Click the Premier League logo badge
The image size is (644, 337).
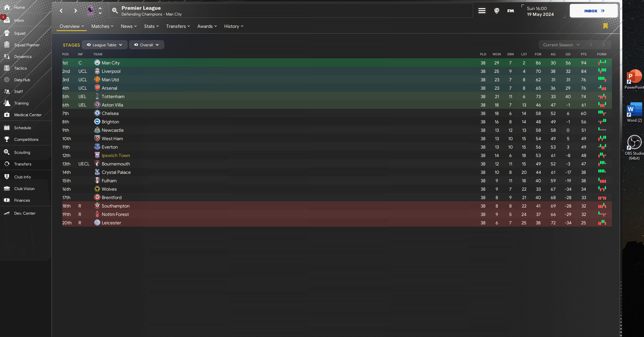click(x=90, y=11)
